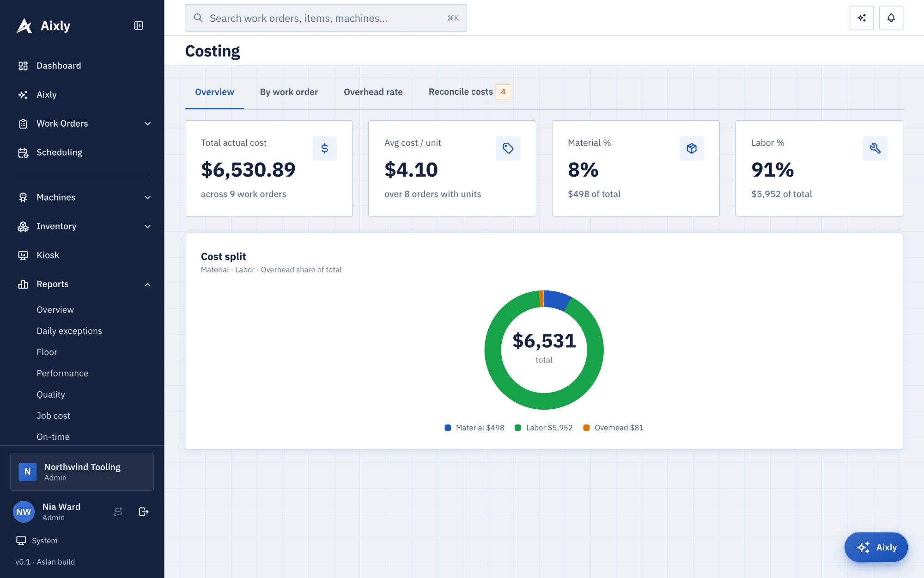Open Floor report
This screenshot has height=578, width=924.
tap(47, 352)
